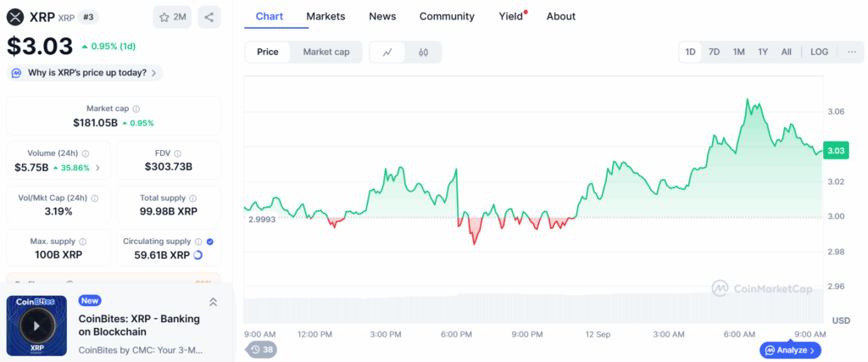Switch to the Community tab
The image size is (868, 362).
tap(447, 16)
